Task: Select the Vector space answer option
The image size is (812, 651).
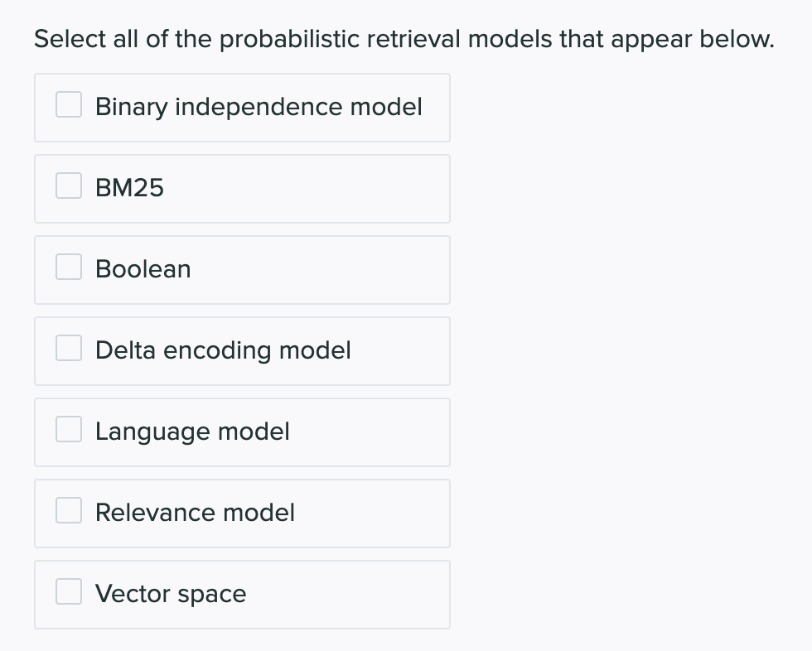Action: tap(242, 594)
